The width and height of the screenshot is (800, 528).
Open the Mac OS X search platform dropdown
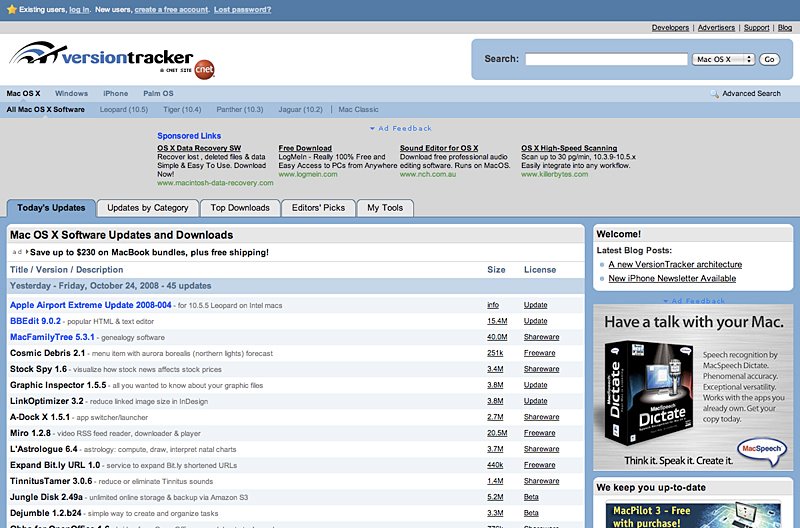tap(723, 59)
